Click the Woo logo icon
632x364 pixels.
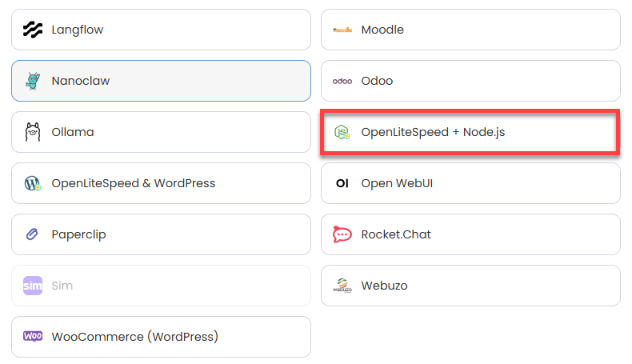coord(33,337)
